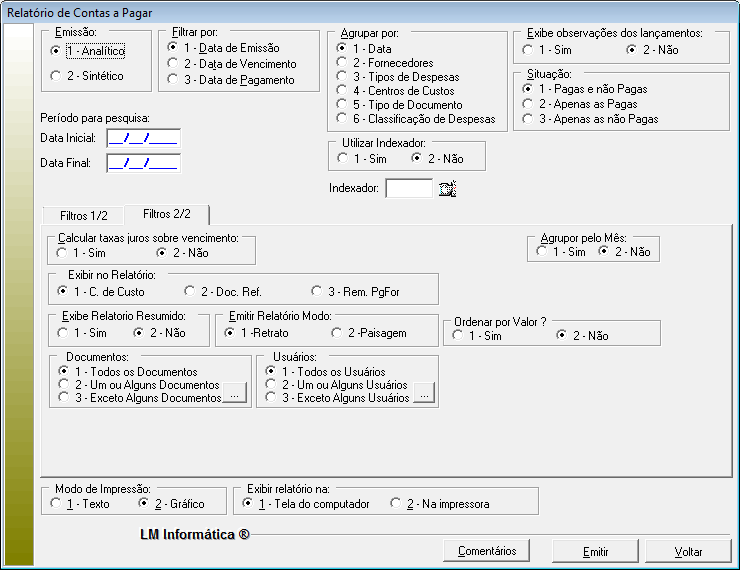This screenshot has height=570, width=740.
Task: Choose Paisagem report mode
Action: (x=337, y=333)
